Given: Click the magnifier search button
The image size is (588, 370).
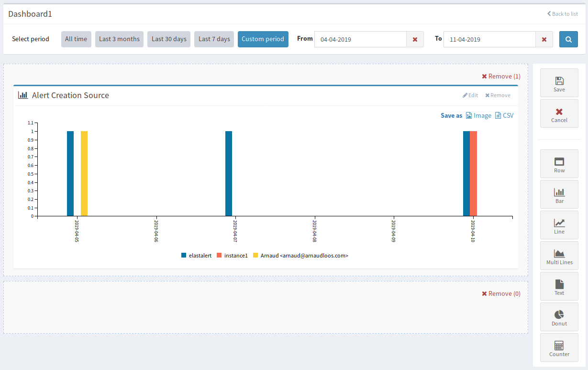Looking at the screenshot, I should tap(568, 39).
